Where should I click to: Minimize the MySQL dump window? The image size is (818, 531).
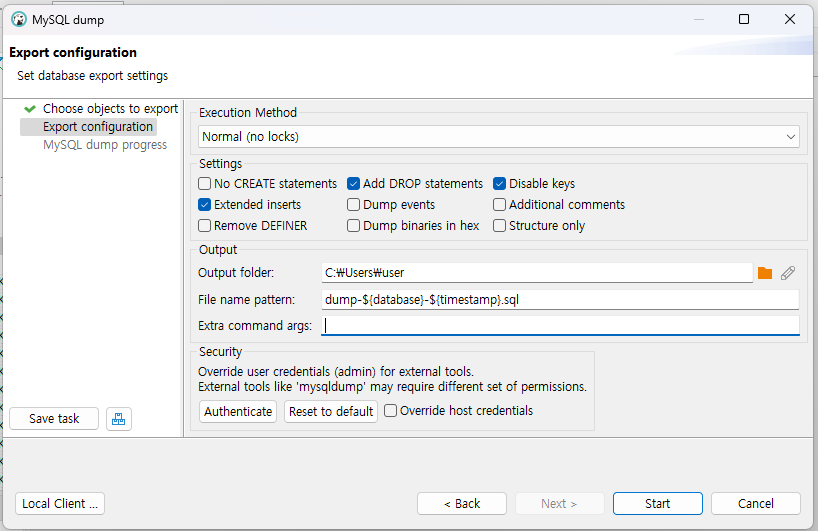pyautogui.click(x=699, y=19)
